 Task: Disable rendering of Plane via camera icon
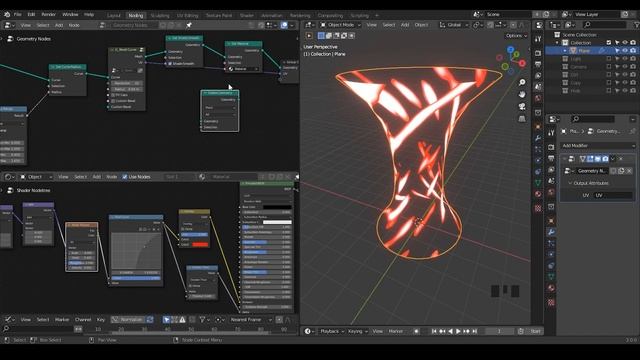pyautogui.click(x=633, y=51)
